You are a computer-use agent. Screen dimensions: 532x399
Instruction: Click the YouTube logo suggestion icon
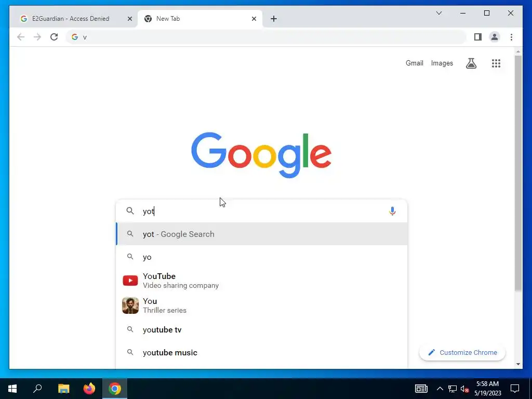130,281
